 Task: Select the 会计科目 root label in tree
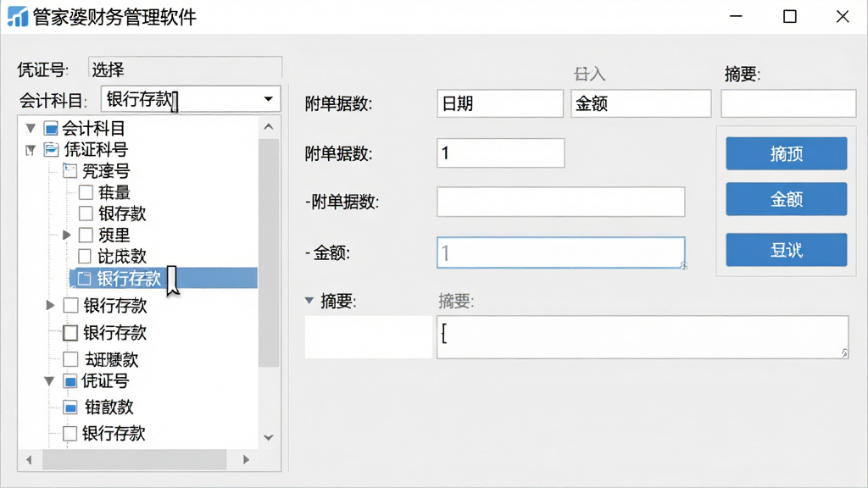(x=93, y=129)
